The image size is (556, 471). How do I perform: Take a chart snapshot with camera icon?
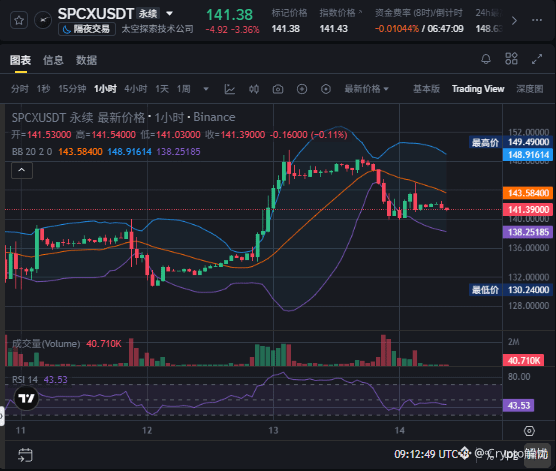[278, 89]
